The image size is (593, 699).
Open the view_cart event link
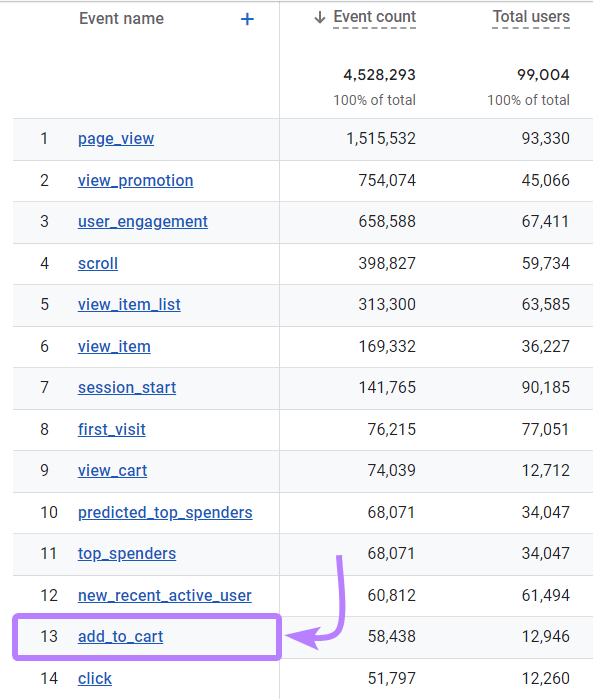[112, 470]
